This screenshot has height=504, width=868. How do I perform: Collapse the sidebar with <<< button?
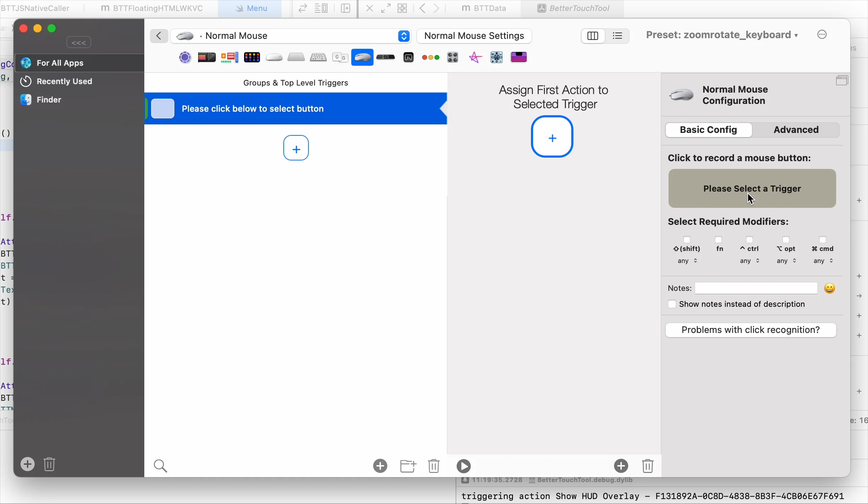tap(79, 43)
